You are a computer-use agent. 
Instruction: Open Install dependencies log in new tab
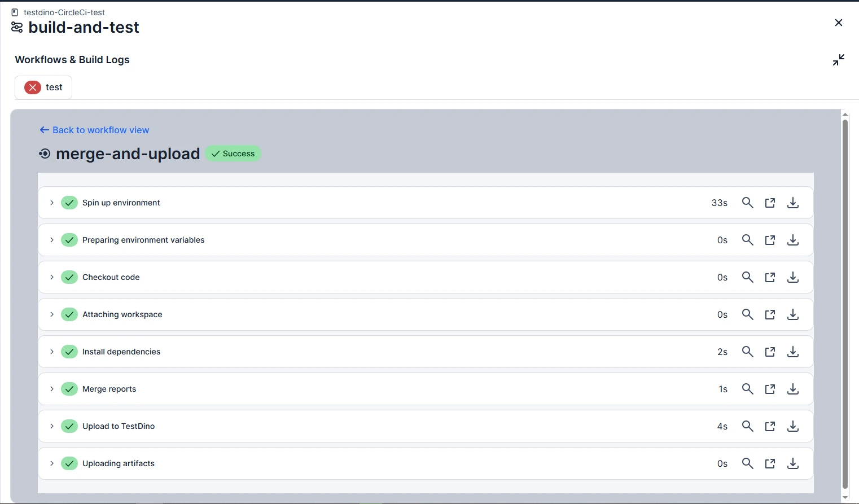click(770, 352)
